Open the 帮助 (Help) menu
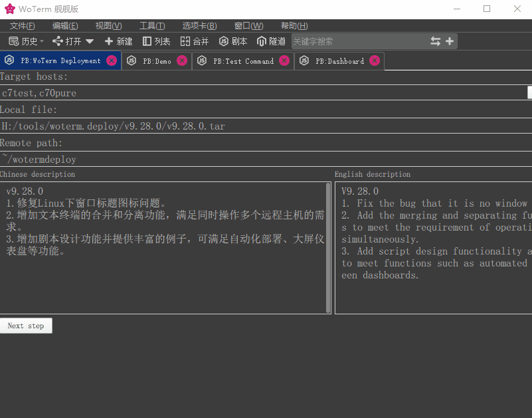This screenshot has height=418, width=532. click(294, 26)
